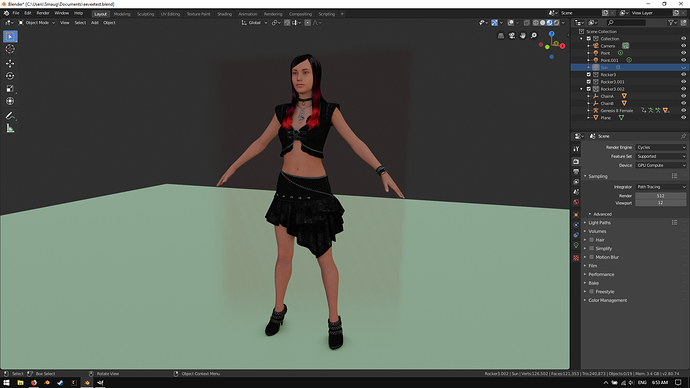The width and height of the screenshot is (690, 388).
Task: Open the Windows Start menu
Action: click(x=6, y=383)
